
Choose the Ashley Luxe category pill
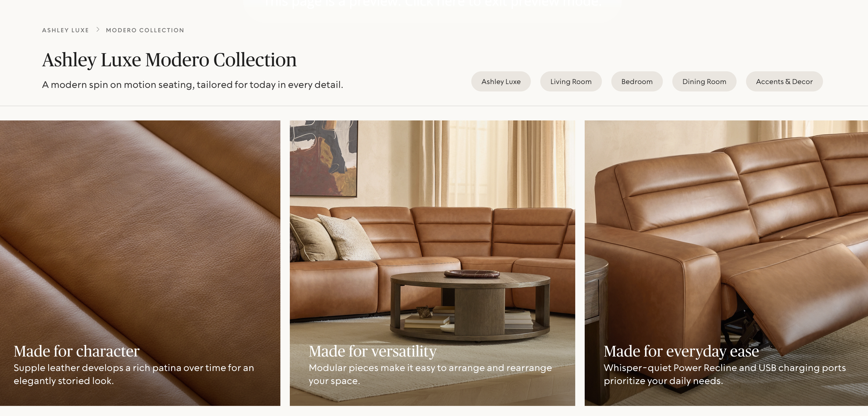click(501, 82)
